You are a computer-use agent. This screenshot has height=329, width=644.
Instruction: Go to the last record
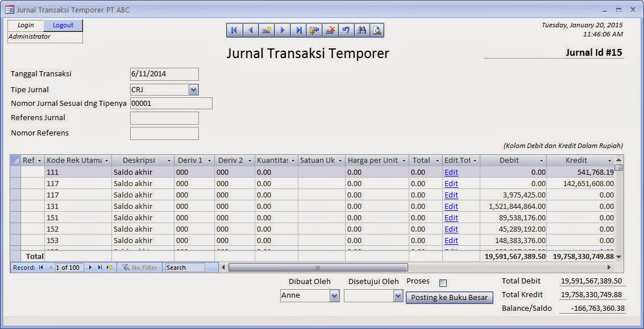click(298, 30)
